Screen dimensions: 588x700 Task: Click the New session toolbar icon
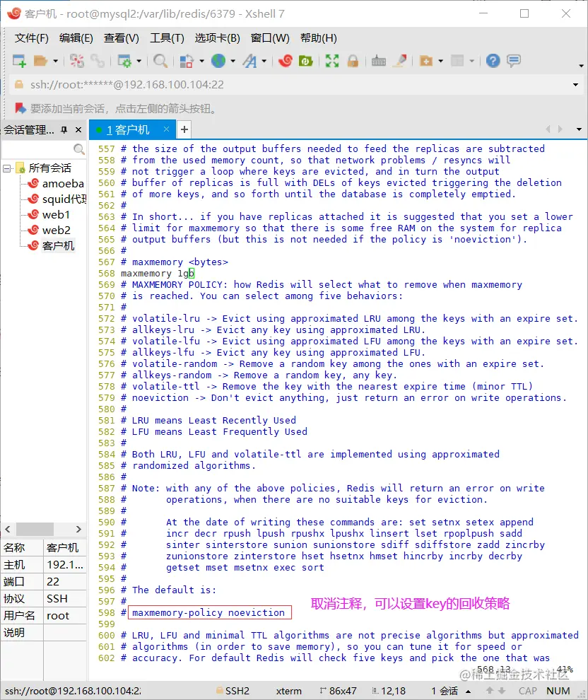tap(19, 61)
